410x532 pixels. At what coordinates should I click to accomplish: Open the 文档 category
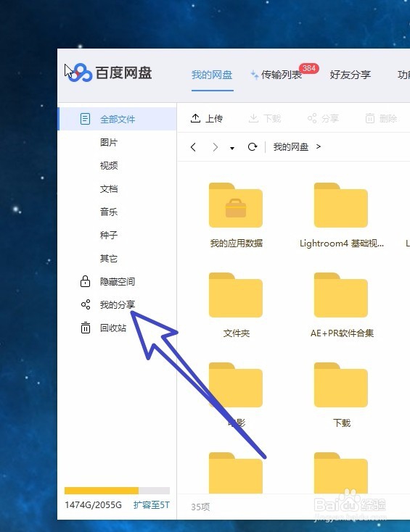(x=109, y=189)
